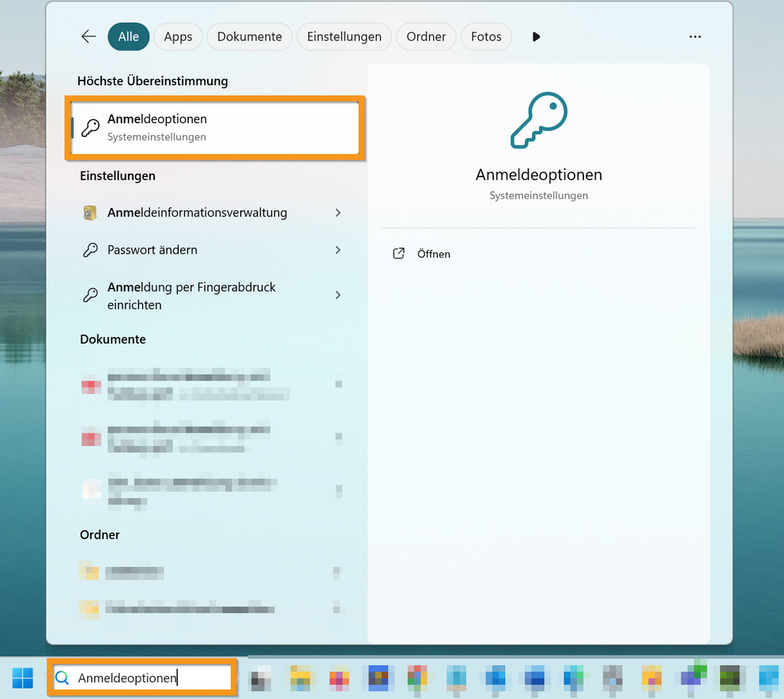
Task: Click the taskbar search input field
Action: click(x=150, y=678)
